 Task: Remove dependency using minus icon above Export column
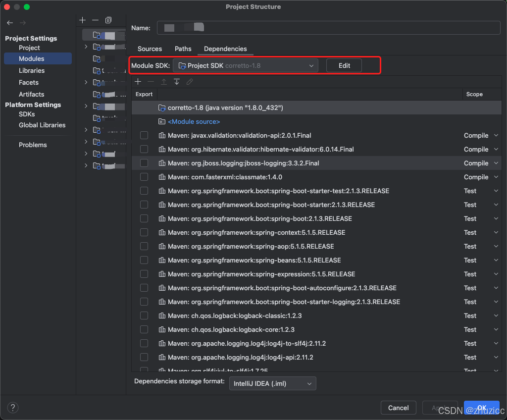pos(151,82)
